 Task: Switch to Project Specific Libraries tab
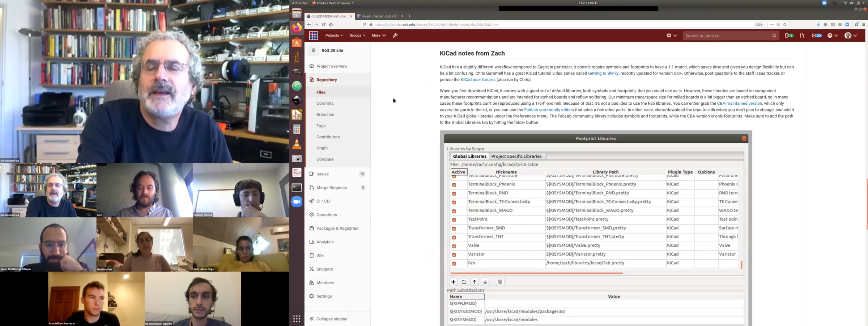(x=516, y=156)
